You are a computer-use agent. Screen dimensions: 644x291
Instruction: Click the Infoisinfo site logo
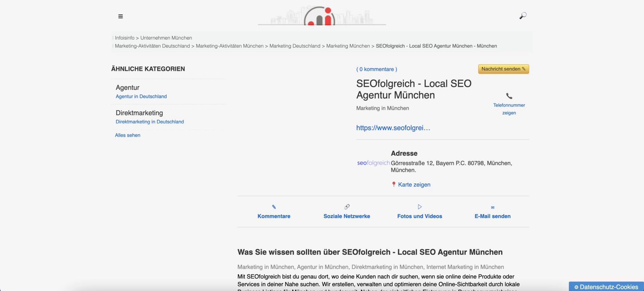click(x=322, y=15)
